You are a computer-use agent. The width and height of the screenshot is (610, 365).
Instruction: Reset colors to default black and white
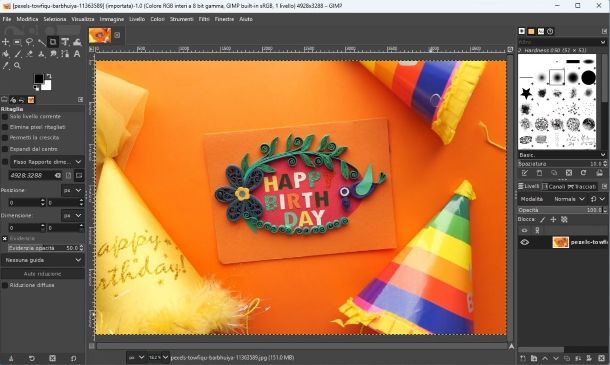[36, 88]
